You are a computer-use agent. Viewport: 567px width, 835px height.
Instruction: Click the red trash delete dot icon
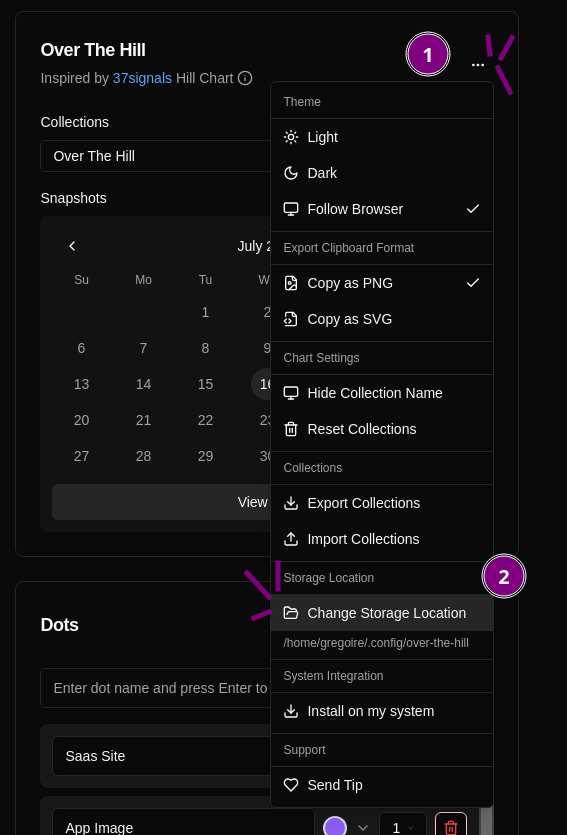pos(450,827)
